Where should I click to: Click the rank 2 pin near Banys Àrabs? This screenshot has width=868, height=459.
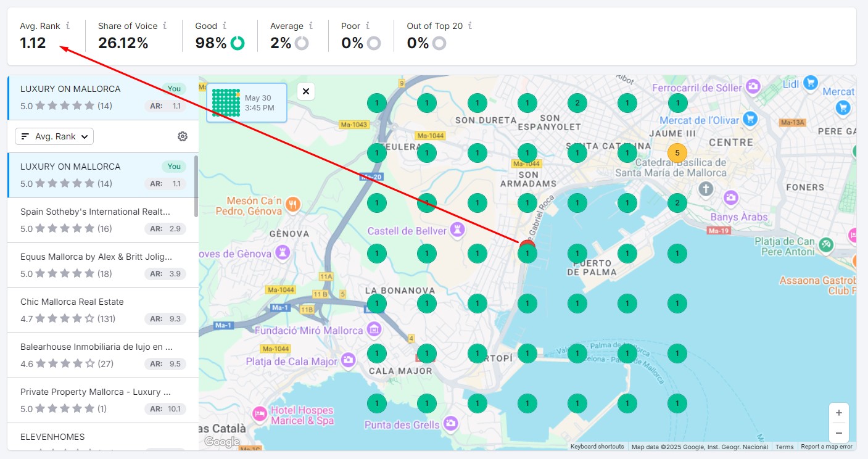tap(677, 203)
